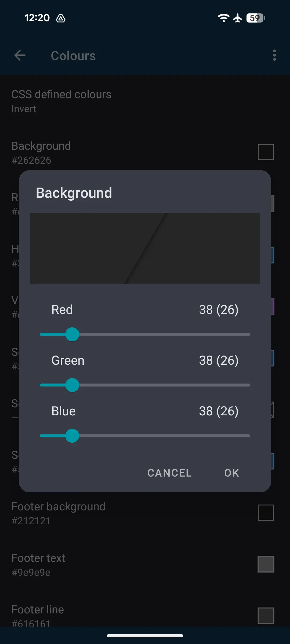290x644 pixels.
Task: Click the Green slider thumb
Action: pos(72,385)
